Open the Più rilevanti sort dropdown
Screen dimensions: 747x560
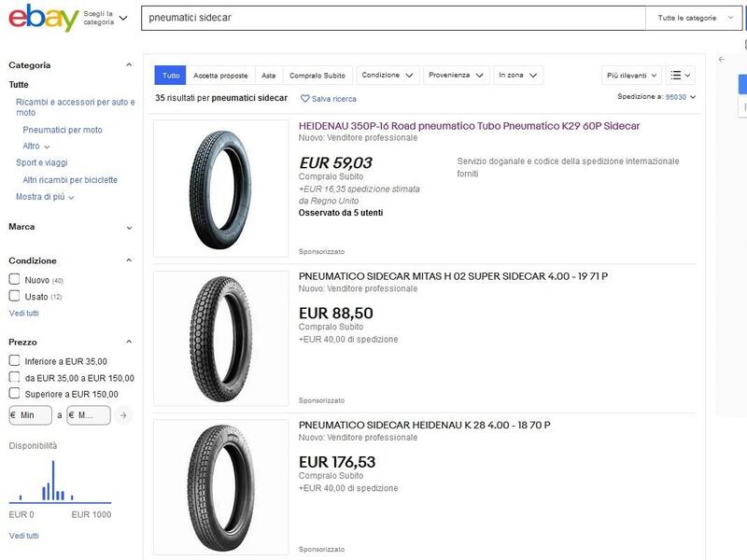[632, 75]
